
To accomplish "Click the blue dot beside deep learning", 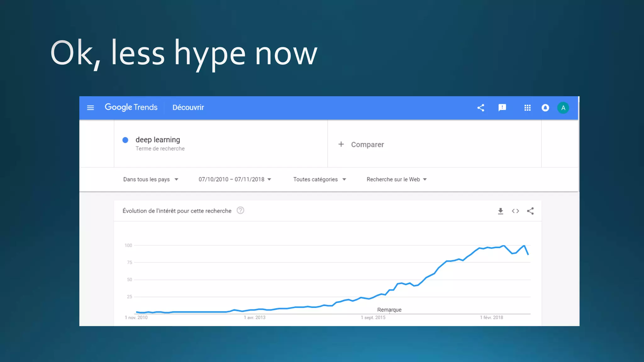I will [125, 140].
